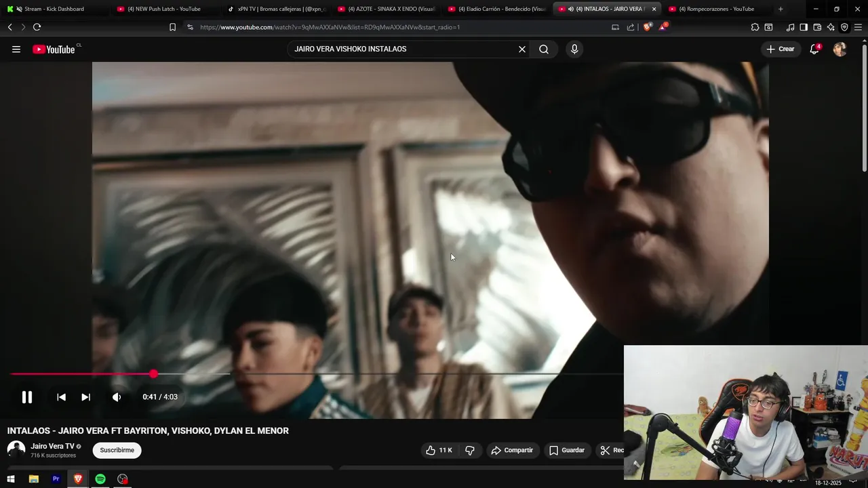The height and width of the screenshot is (488, 868).
Task: Open the YouTube hamburger guide menu
Action: click(x=16, y=49)
